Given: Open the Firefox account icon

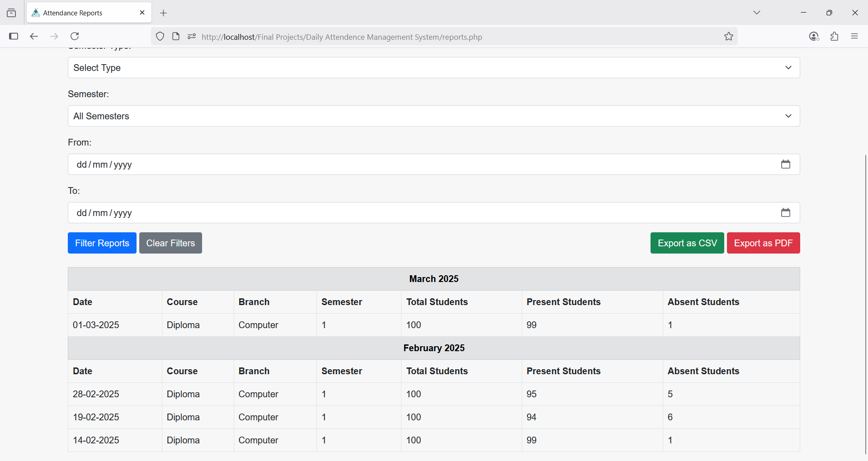Looking at the screenshot, I should [814, 37].
